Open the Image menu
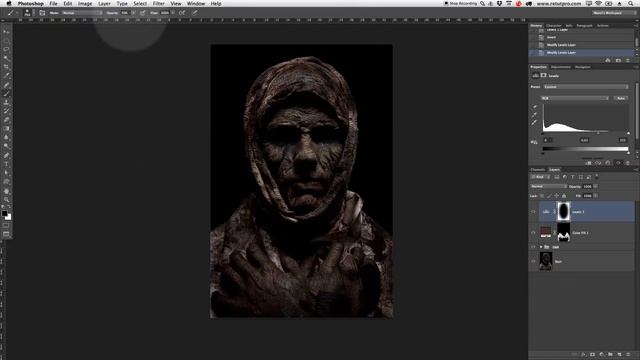 pyautogui.click(x=85, y=4)
